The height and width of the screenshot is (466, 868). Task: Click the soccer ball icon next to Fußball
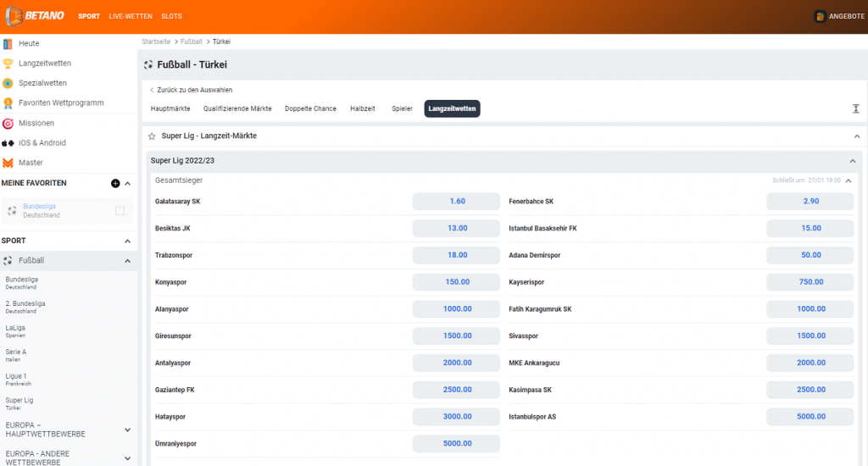[x=8, y=261]
